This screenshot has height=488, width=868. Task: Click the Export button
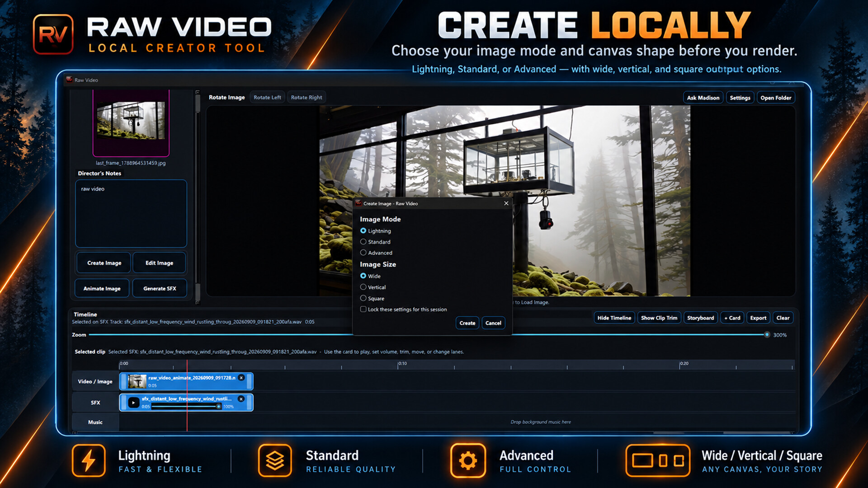point(758,318)
